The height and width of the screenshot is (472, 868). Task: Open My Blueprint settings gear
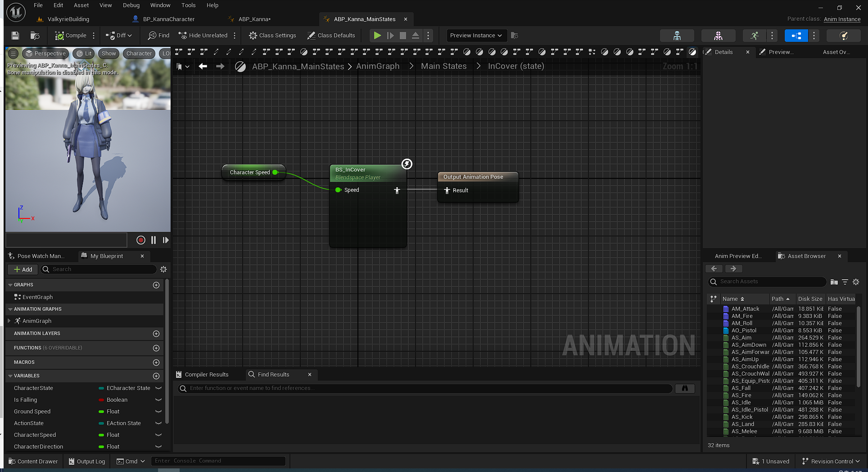click(x=163, y=269)
